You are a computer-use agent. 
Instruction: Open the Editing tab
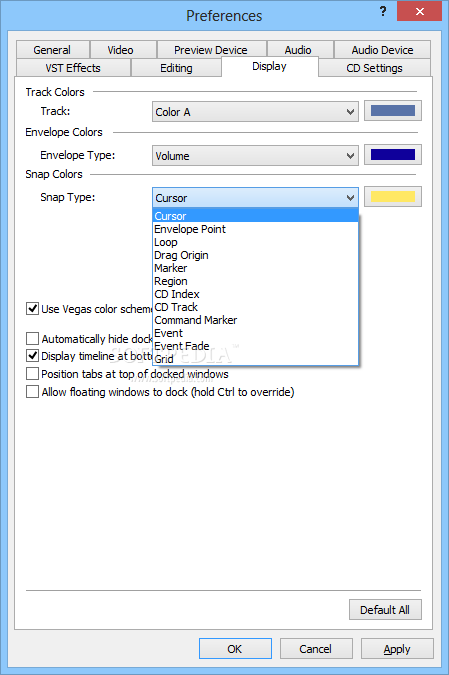176,68
